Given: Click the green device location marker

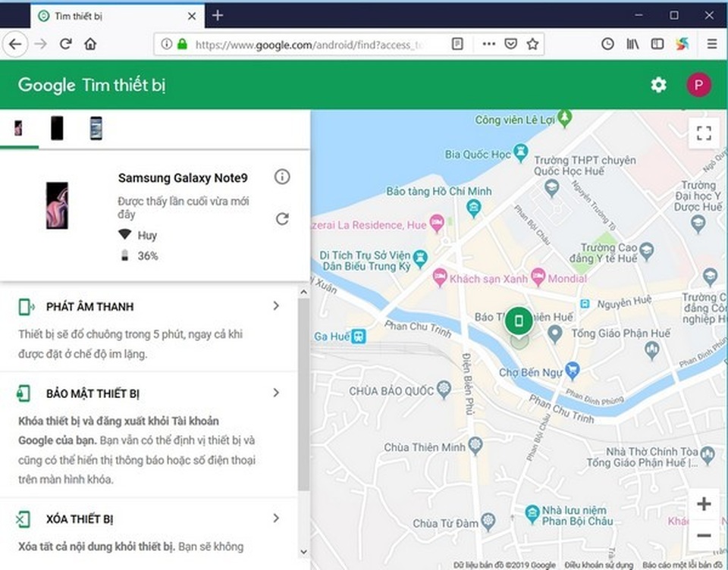Looking at the screenshot, I should coord(519,321).
